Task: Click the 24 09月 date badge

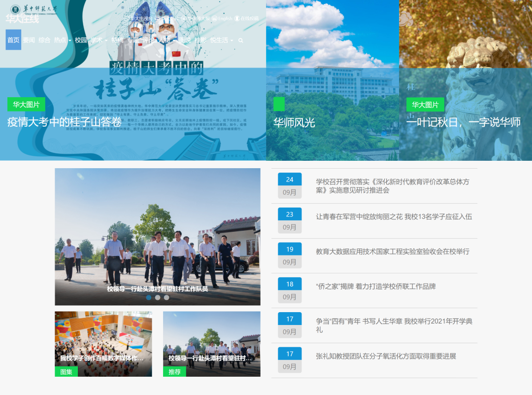Action: click(x=290, y=186)
